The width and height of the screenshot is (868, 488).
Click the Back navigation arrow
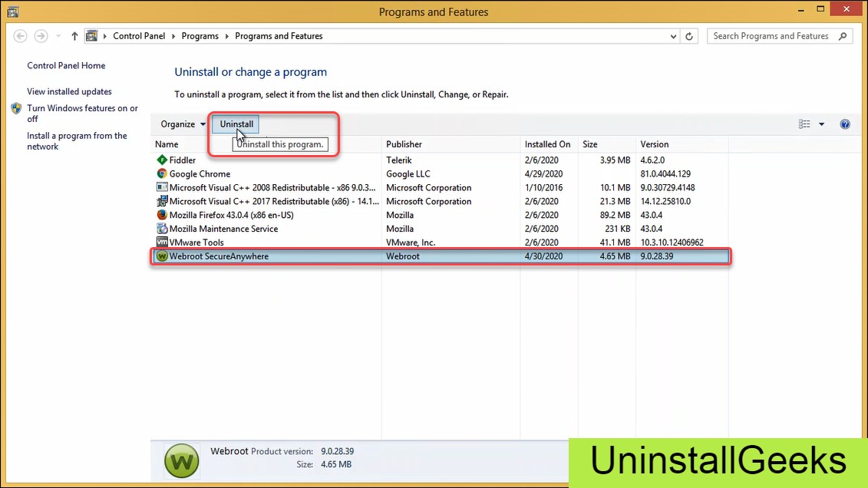point(21,36)
